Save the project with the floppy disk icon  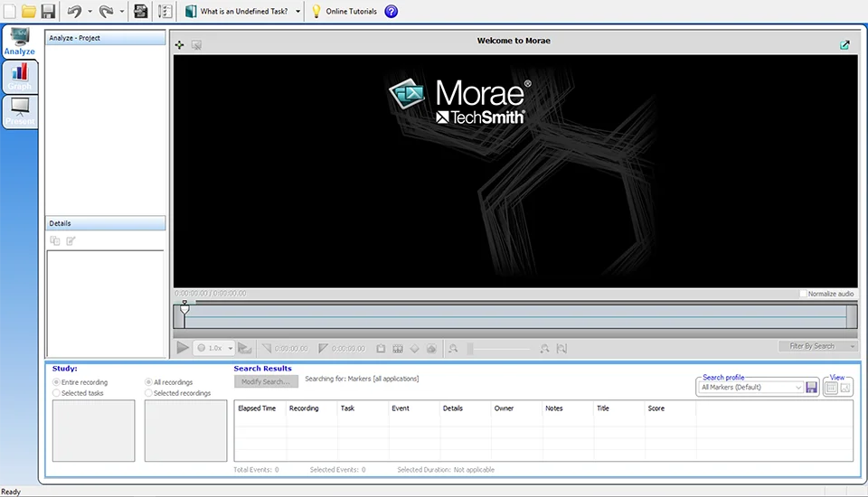(48, 12)
